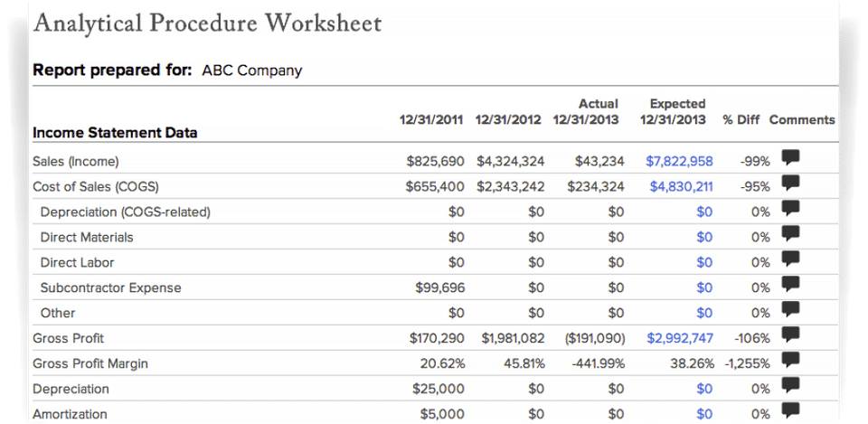Click Gross Profit Margin comment bubble
868x424 pixels.
click(790, 360)
